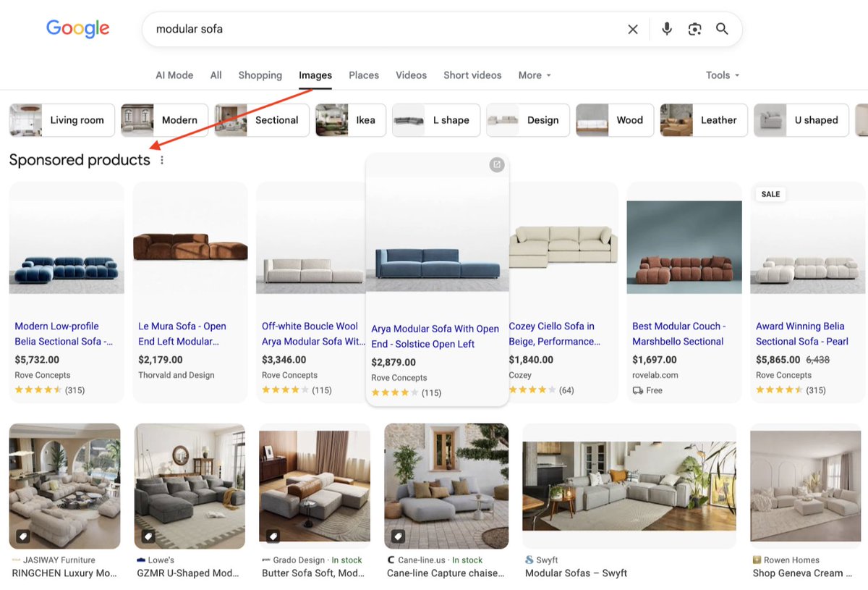Open Swyft Modular Sofas image result
This screenshot has width=868, height=590.
[629, 486]
